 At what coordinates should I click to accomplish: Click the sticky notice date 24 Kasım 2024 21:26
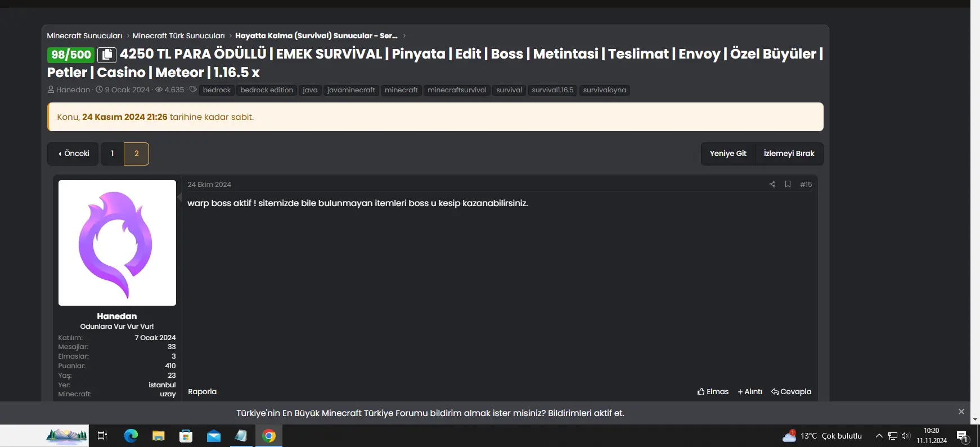pos(125,117)
